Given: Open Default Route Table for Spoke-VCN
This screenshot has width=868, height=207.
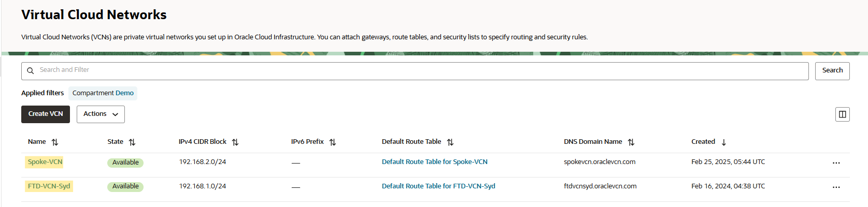Looking at the screenshot, I should point(434,162).
